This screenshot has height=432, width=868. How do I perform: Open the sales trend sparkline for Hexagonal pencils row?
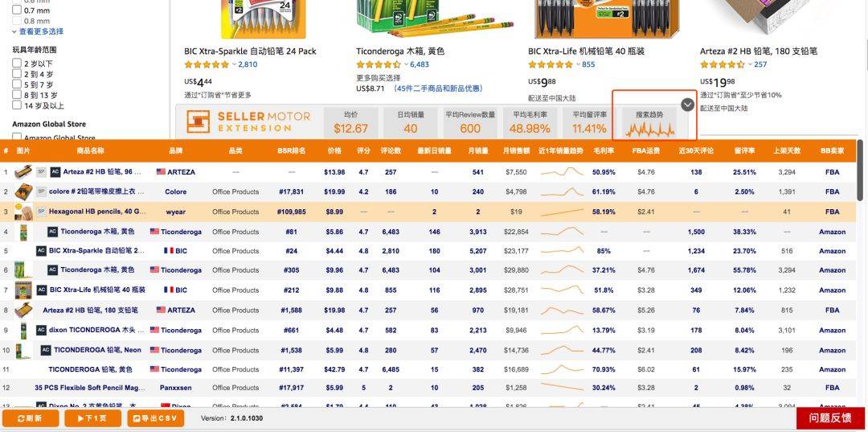[x=562, y=212]
